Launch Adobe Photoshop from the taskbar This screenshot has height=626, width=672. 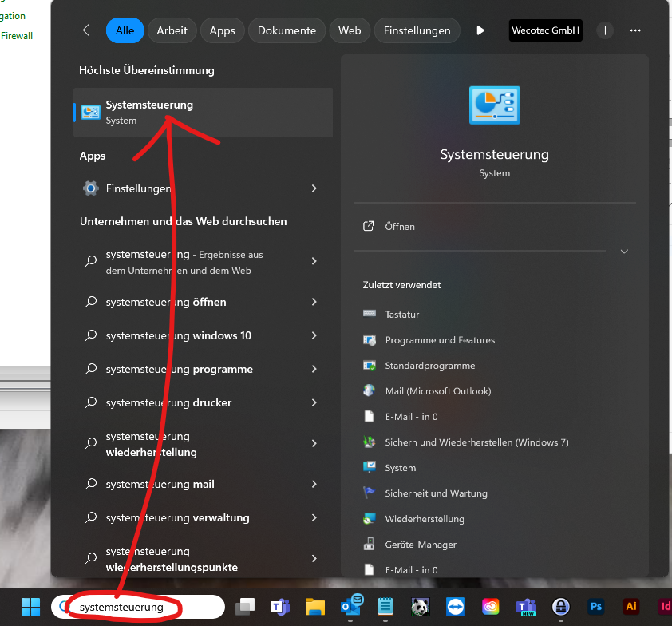(x=595, y=607)
